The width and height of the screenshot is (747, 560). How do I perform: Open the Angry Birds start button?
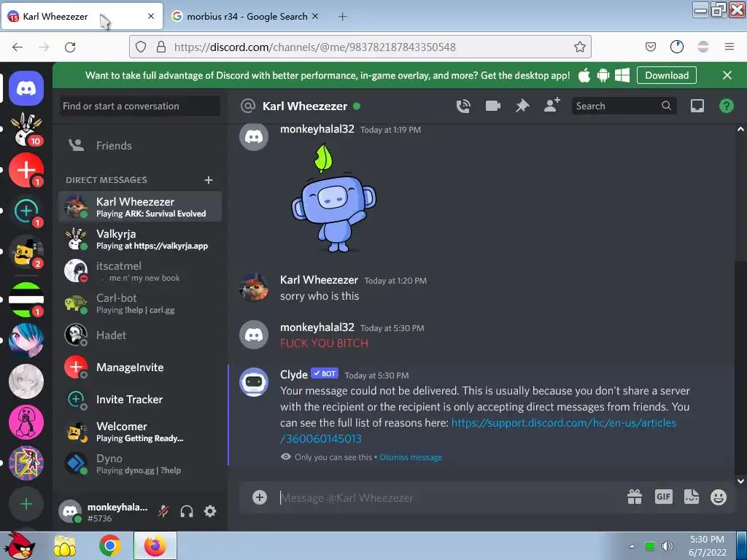coord(19,545)
